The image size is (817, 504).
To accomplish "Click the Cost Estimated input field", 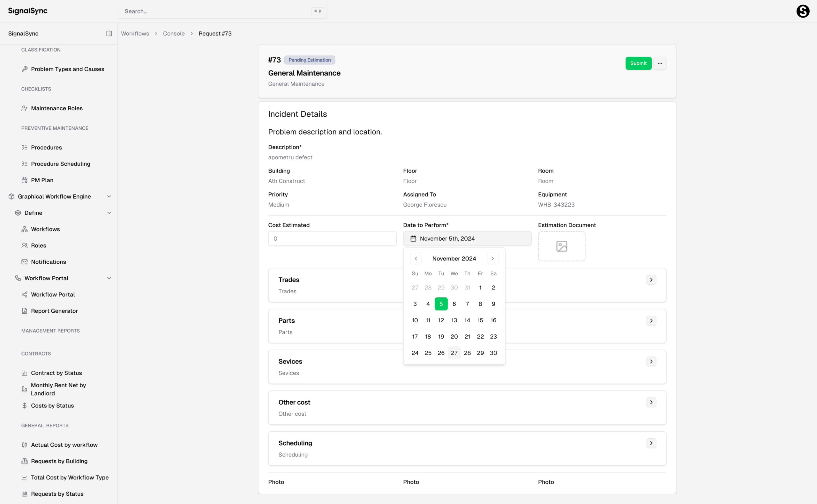I will [x=332, y=239].
